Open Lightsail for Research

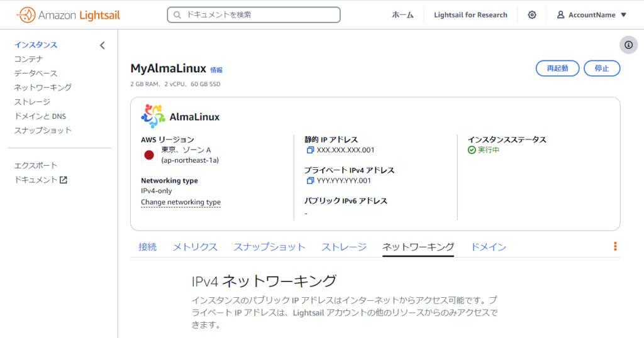470,15
